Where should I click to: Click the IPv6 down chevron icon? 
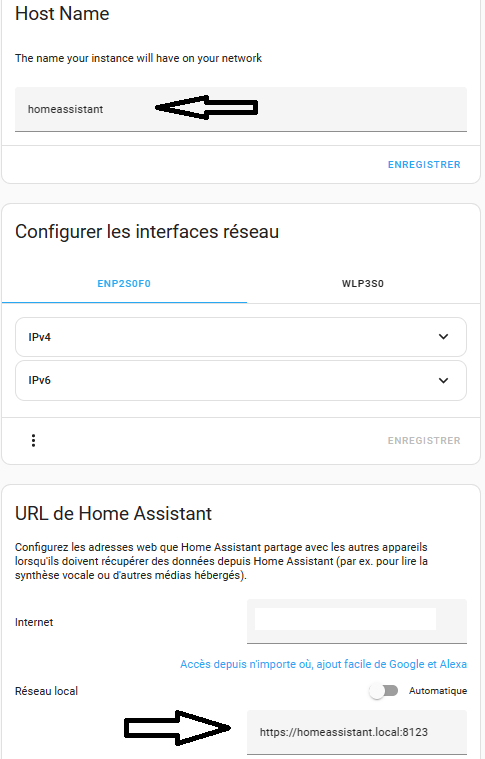click(443, 380)
